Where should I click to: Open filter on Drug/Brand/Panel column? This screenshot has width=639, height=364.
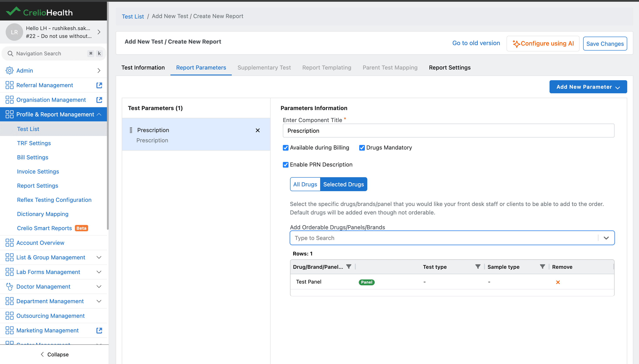(x=349, y=267)
